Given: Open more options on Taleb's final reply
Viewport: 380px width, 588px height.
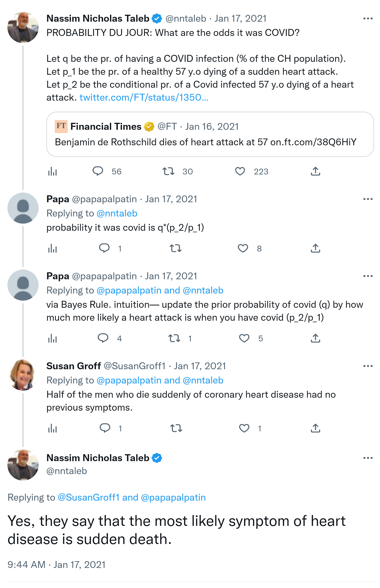Looking at the screenshot, I should click(x=368, y=458).
